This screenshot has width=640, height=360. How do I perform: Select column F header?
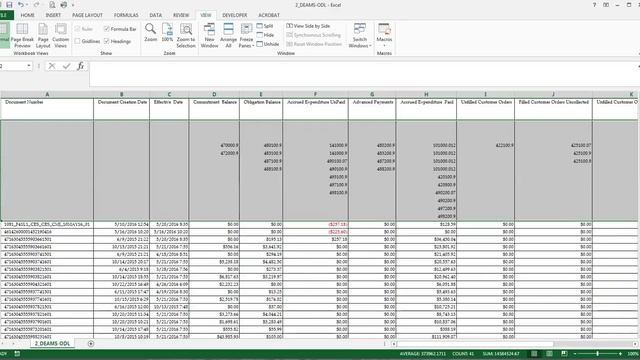click(315, 94)
